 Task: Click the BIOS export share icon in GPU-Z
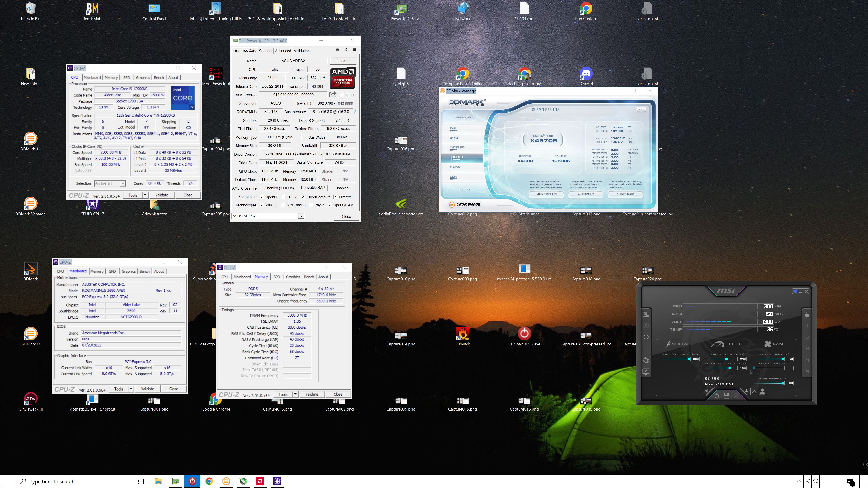(333, 95)
